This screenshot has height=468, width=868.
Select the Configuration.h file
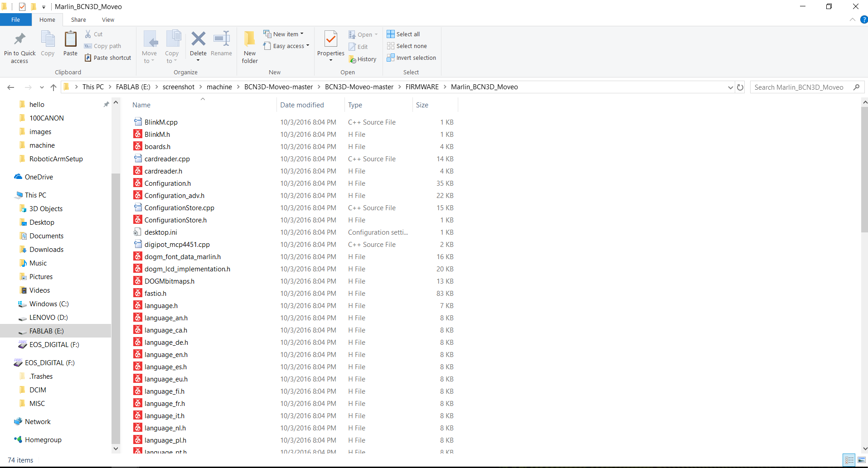(168, 183)
